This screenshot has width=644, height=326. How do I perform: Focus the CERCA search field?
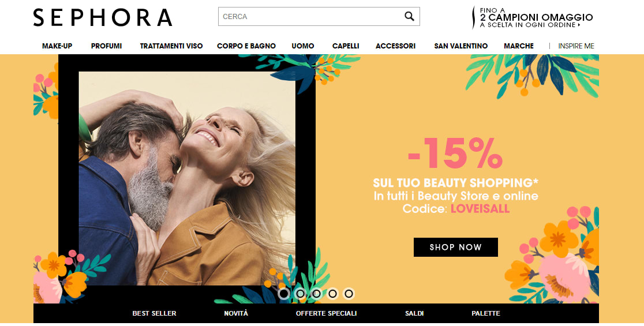(x=319, y=16)
